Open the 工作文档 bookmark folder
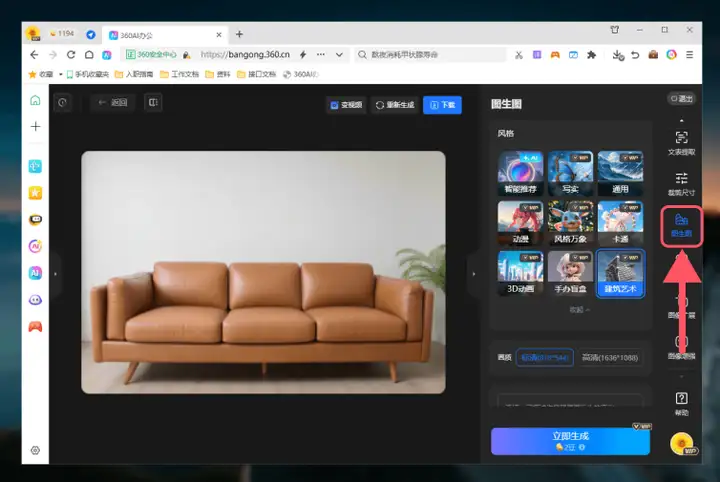Viewport: 720px width, 482px height. tap(180, 74)
